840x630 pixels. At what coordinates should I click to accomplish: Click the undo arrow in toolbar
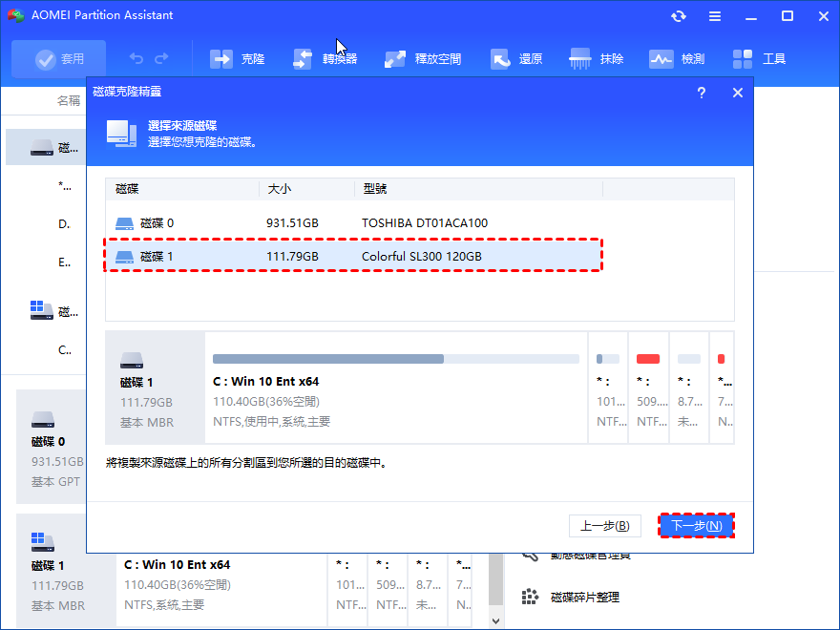click(x=136, y=58)
